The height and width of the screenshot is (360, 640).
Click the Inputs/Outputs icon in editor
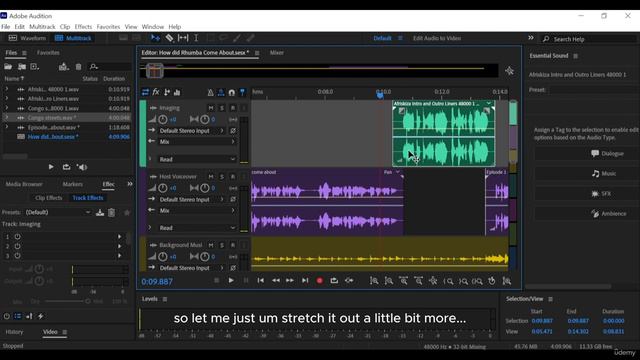145,92
